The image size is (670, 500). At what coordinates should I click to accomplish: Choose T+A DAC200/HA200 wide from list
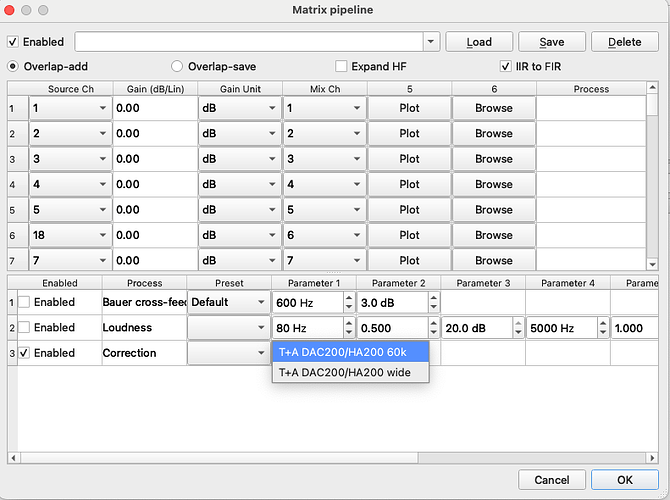point(350,372)
